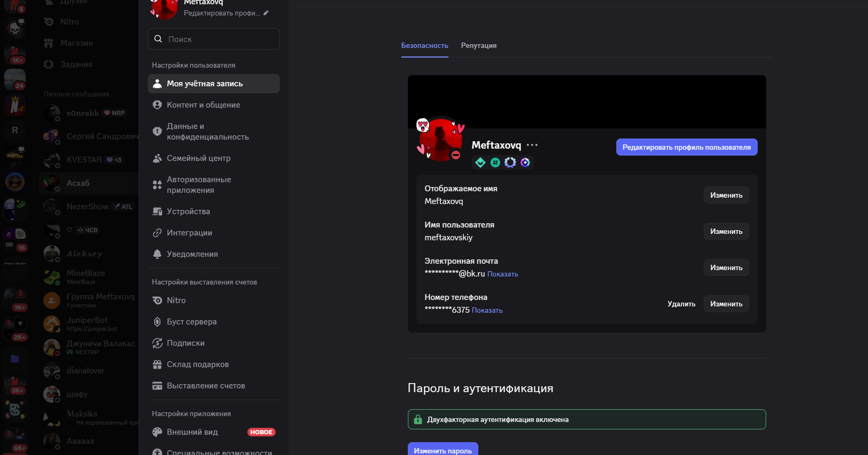Select the MONTELL server icon in server bar
The height and width of the screenshot is (455, 868).
pyautogui.click(x=15, y=156)
